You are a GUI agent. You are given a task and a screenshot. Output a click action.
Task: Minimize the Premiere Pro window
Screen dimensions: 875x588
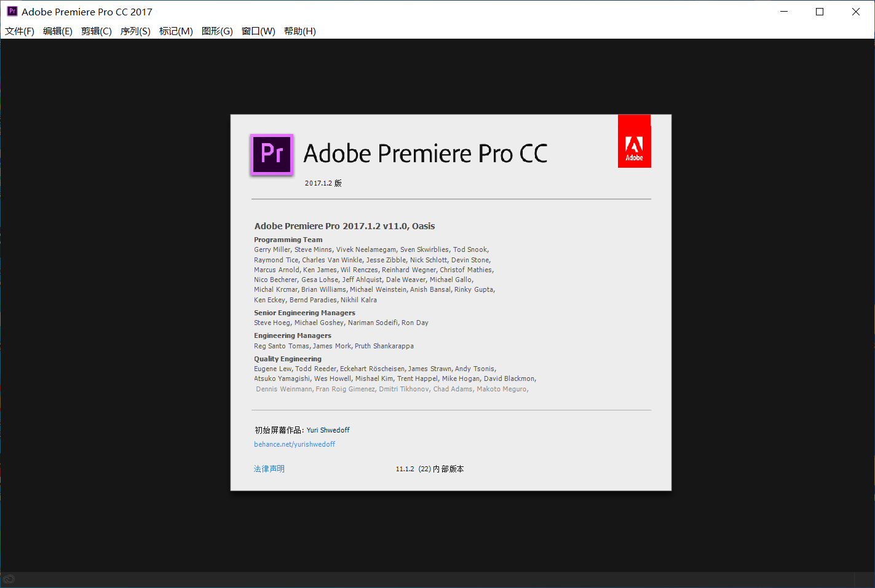(x=784, y=12)
